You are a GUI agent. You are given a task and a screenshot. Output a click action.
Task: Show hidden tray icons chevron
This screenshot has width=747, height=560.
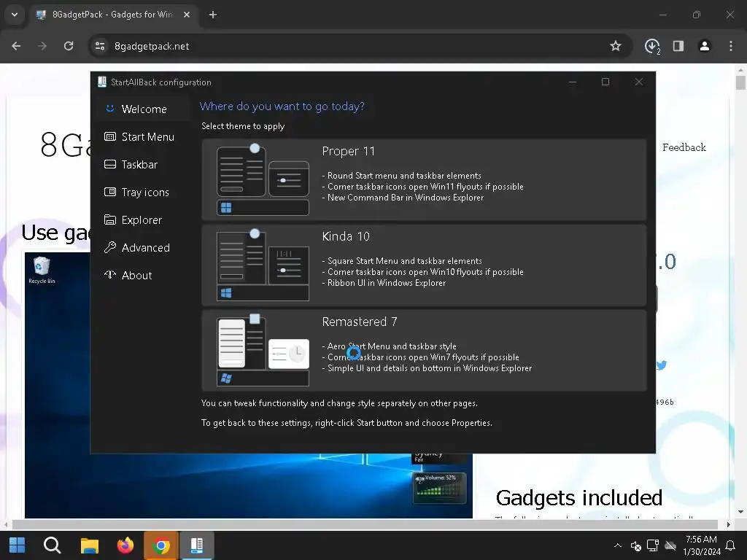(617, 545)
